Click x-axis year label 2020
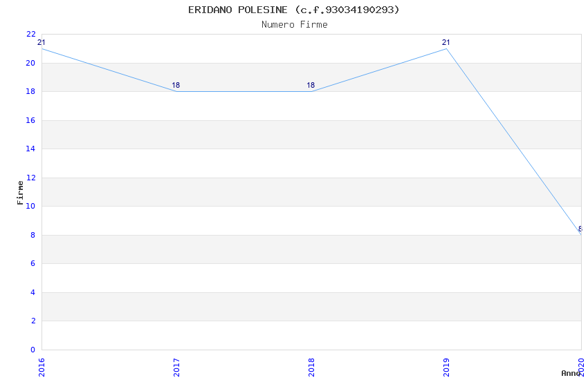Screen dimensions: 588x380 tap(581, 368)
